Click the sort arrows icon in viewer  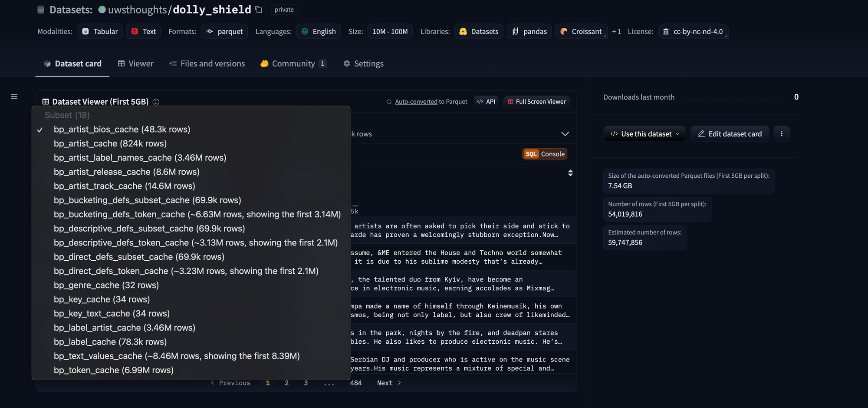570,173
